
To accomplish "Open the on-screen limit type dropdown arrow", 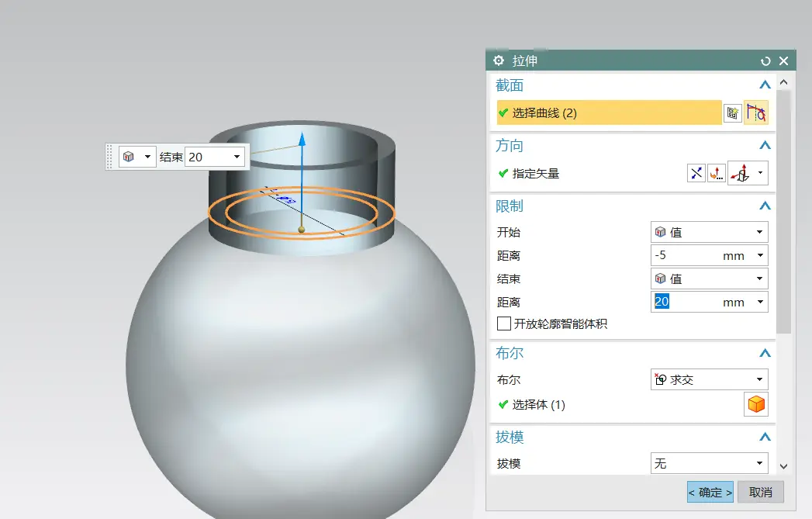I will click(147, 157).
